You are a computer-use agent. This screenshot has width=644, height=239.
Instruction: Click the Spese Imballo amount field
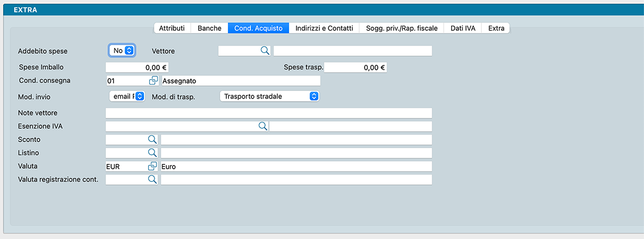point(137,68)
